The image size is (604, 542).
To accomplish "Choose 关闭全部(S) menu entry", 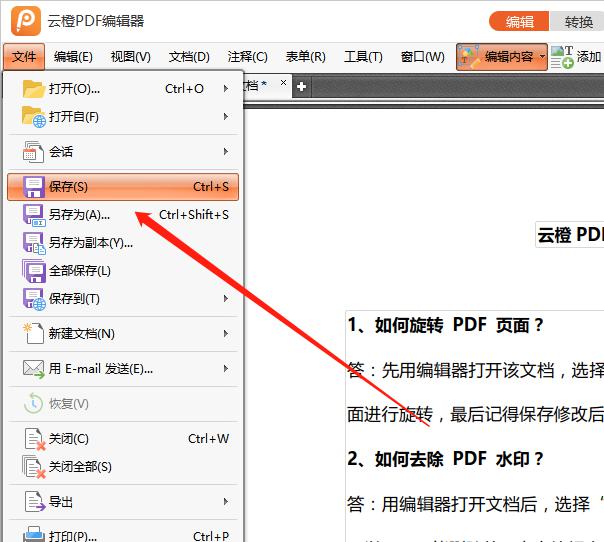I will pos(123,467).
